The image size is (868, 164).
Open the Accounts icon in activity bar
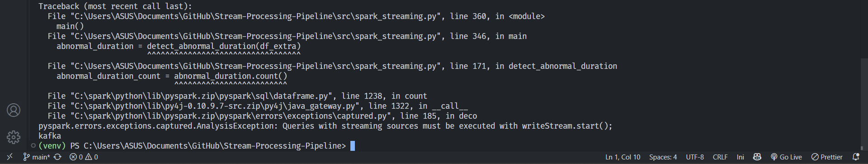click(14, 110)
